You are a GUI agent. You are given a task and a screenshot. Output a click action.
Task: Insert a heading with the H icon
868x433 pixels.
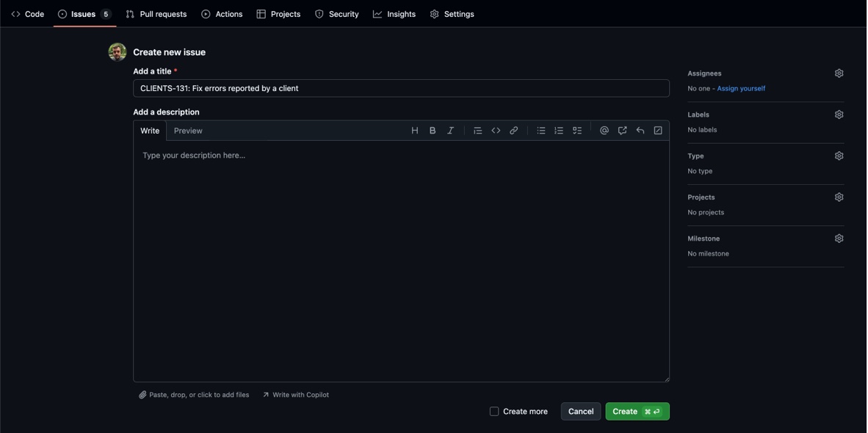click(x=415, y=131)
